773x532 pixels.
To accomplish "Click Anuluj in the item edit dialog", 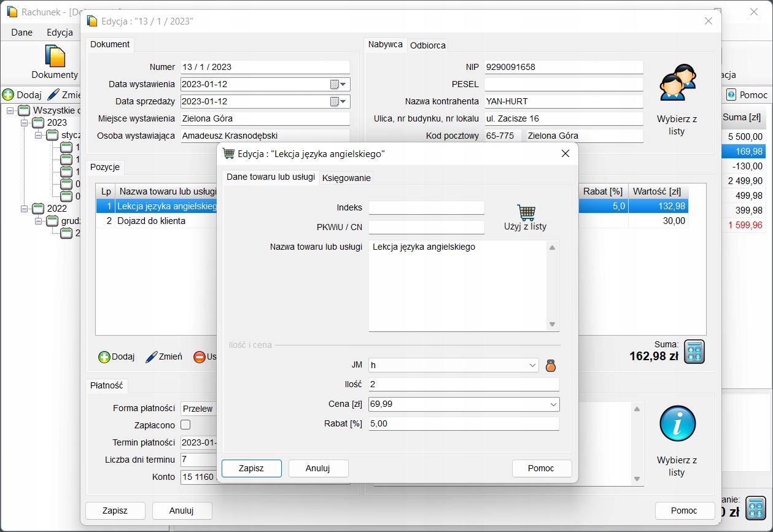I will pos(318,468).
